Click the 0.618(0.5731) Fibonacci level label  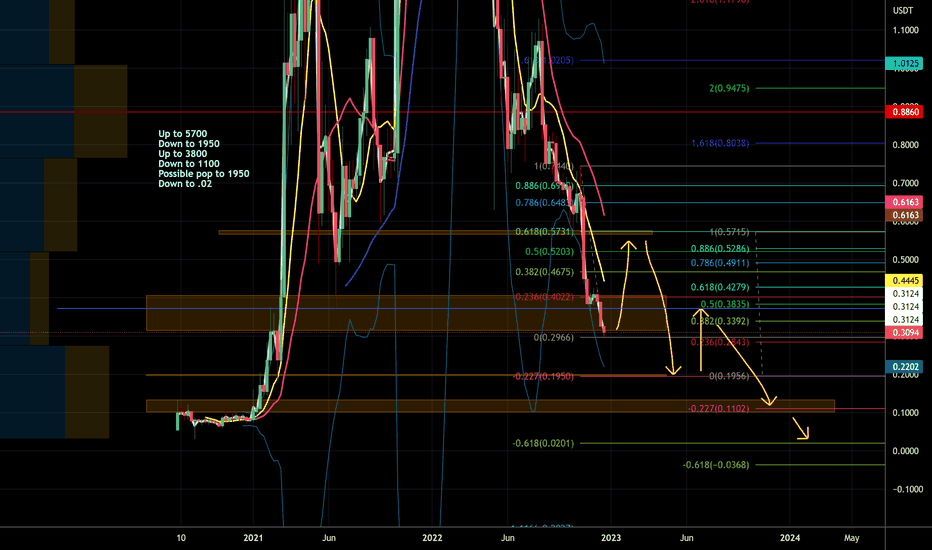tap(544, 232)
